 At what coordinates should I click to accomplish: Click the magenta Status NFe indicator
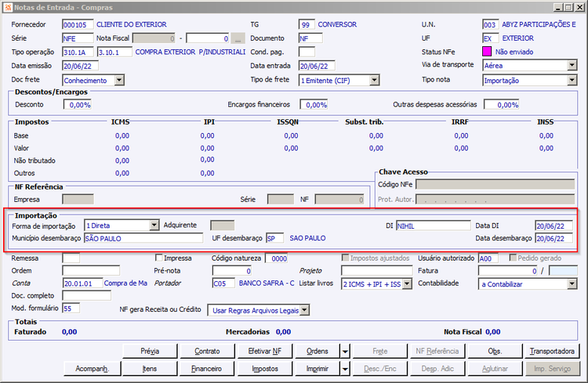click(487, 52)
